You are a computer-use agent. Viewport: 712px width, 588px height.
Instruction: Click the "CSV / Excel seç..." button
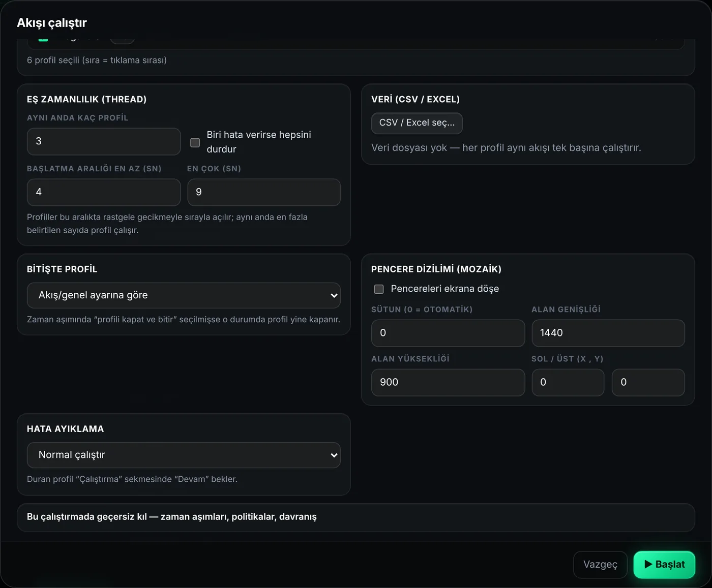pyautogui.click(x=417, y=123)
